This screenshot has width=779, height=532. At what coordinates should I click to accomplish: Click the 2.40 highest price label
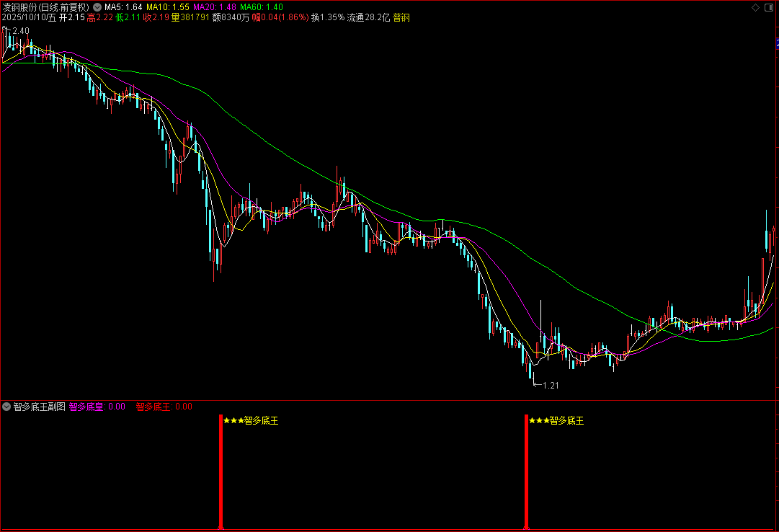click(x=21, y=31)
